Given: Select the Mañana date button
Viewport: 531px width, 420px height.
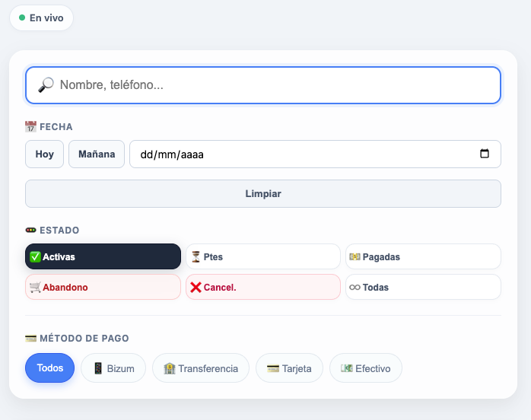Looking at the screenshot, I should [x=97, y=154].
